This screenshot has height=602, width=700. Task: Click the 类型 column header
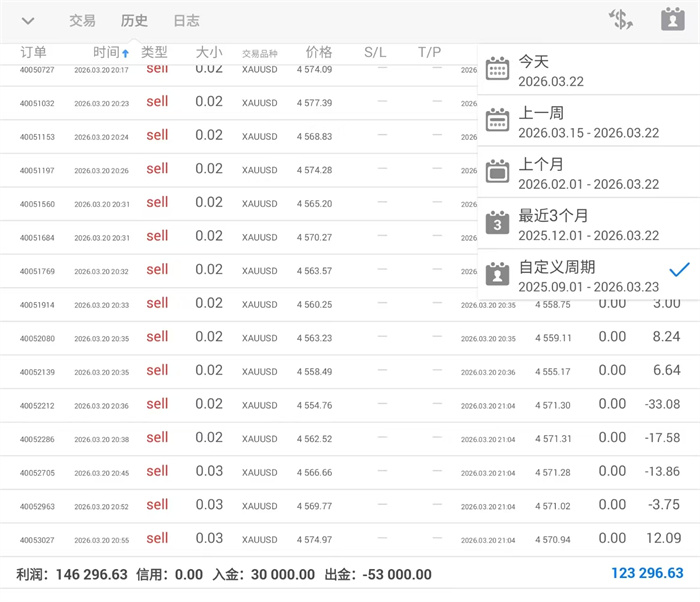(154, 52)
